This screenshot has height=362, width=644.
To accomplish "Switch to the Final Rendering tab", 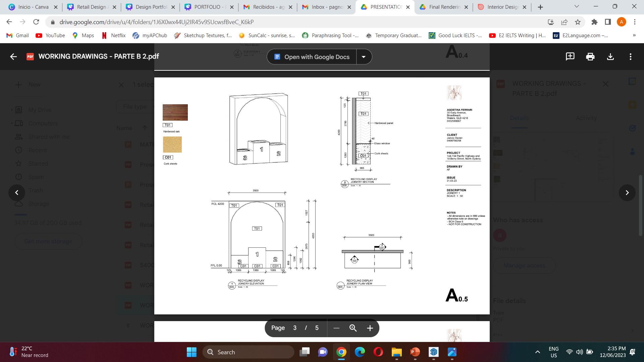I will [x=443, y=7].
